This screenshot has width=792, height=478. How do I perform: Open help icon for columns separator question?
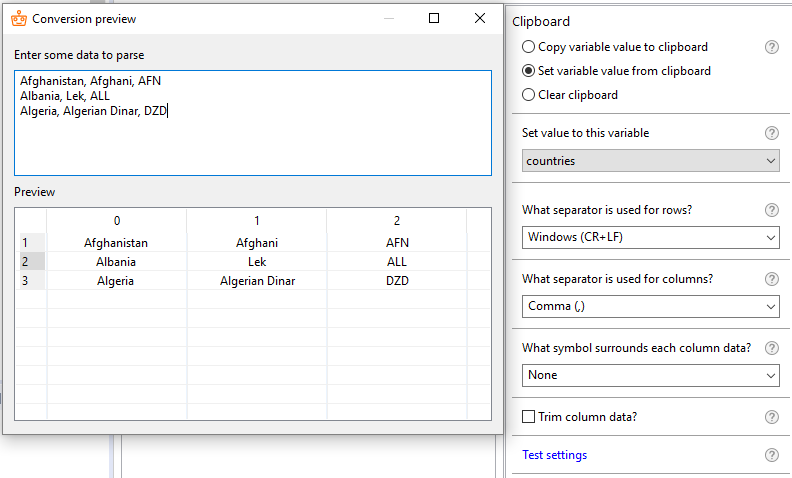pyautogui.click(x=771, y=279)
